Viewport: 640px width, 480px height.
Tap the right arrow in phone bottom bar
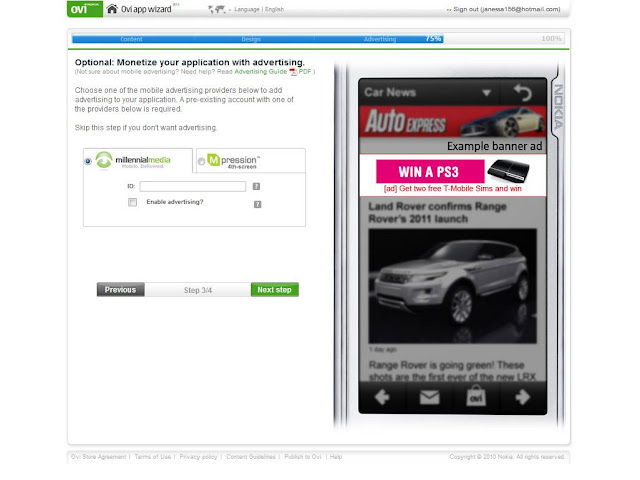(523, 397)
